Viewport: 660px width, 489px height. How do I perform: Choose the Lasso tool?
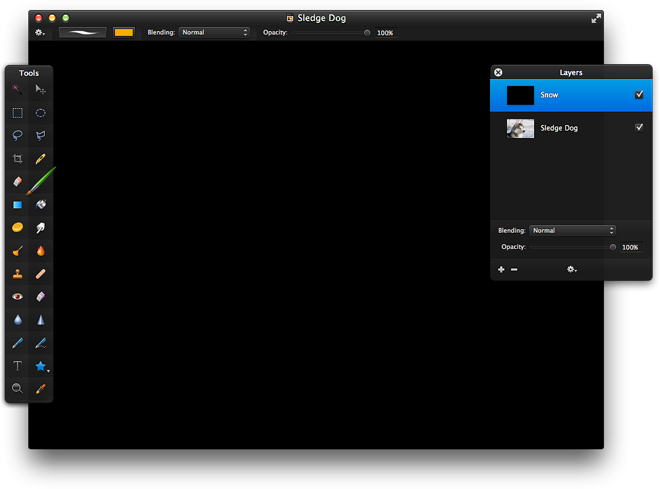coord(17,136)
